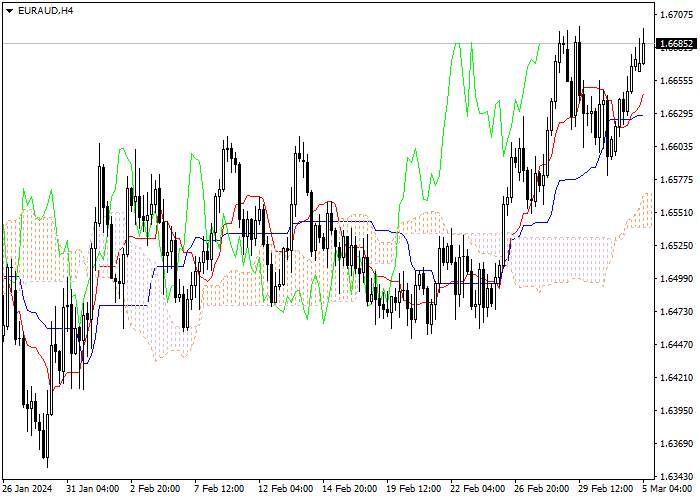Click the 5 Mar 04:00 time label
Viewport: 700px width, 500px height.
point(669,489)
